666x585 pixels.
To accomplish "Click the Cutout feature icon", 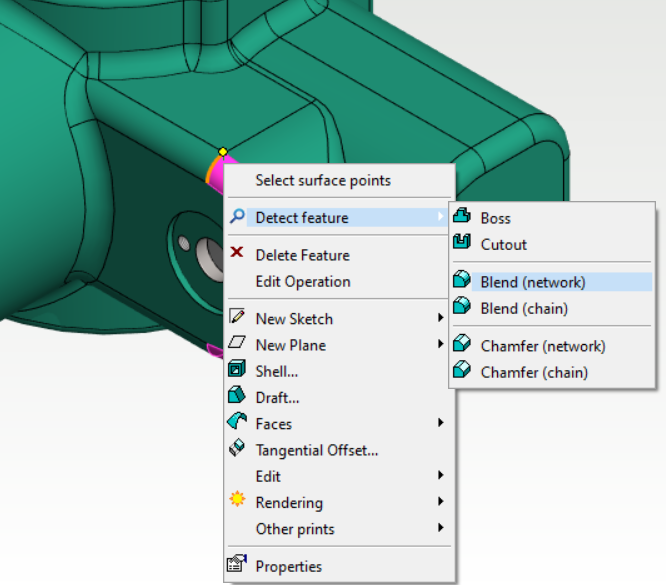I will coord(462,243).
